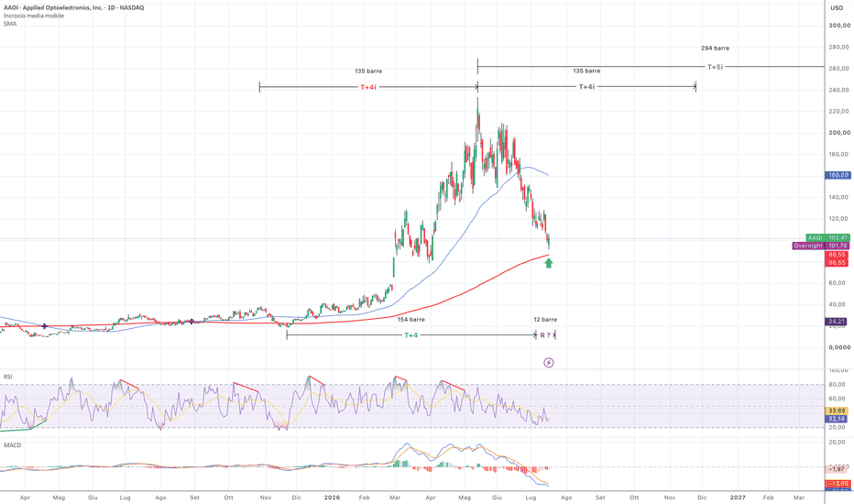Open the SMA indicator legend
Screen dimensions: 854x504
(10, 24)
